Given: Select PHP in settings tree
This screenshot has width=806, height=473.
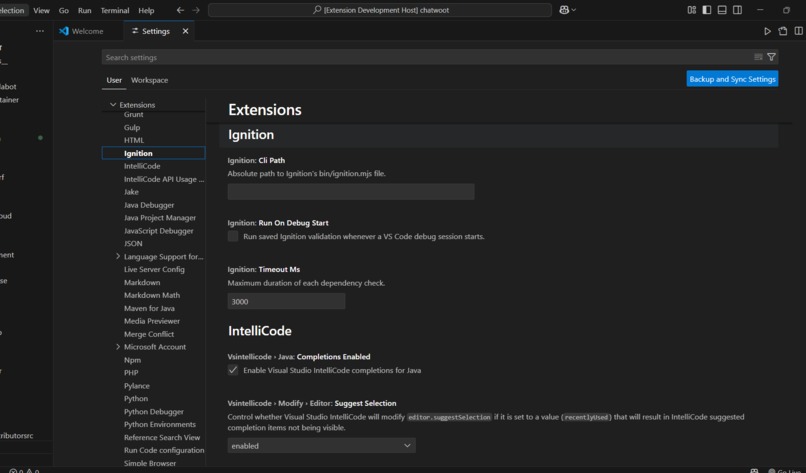Looking at the screenshot, I should coord(131,373).
